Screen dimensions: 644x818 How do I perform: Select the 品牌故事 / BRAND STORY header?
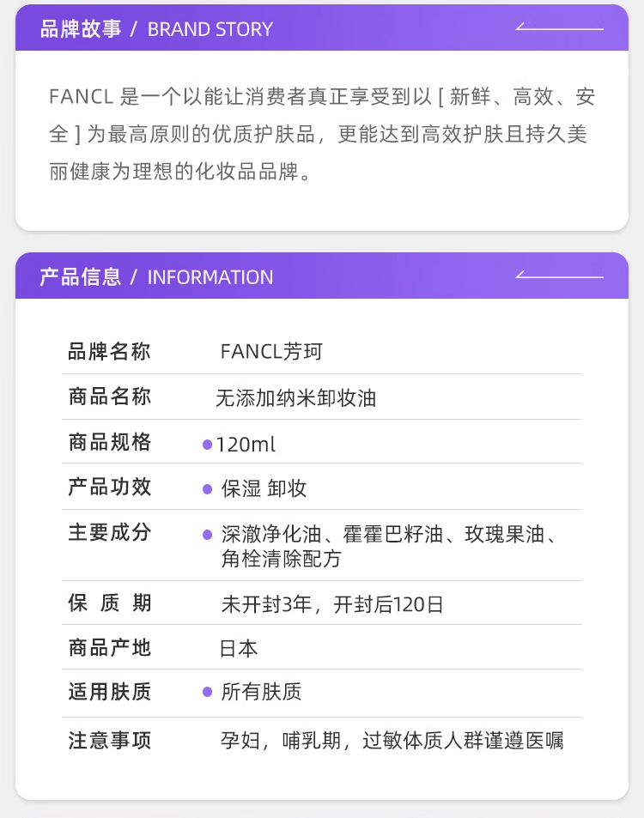pos(156,29)
